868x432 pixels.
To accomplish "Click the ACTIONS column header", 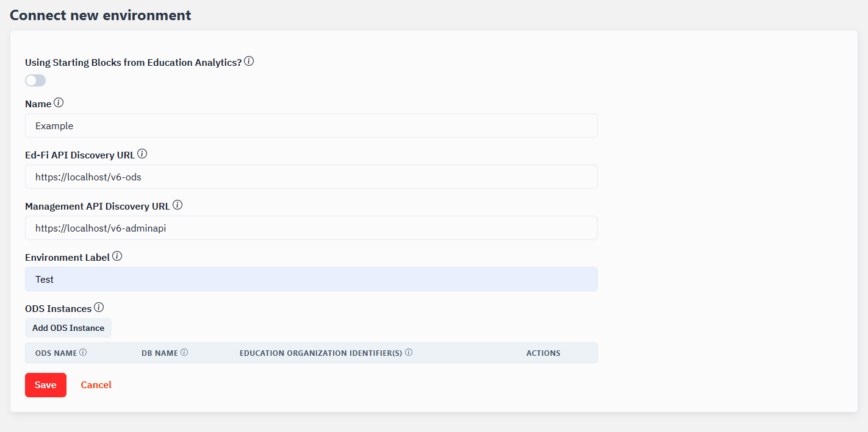I will point(543,353).
